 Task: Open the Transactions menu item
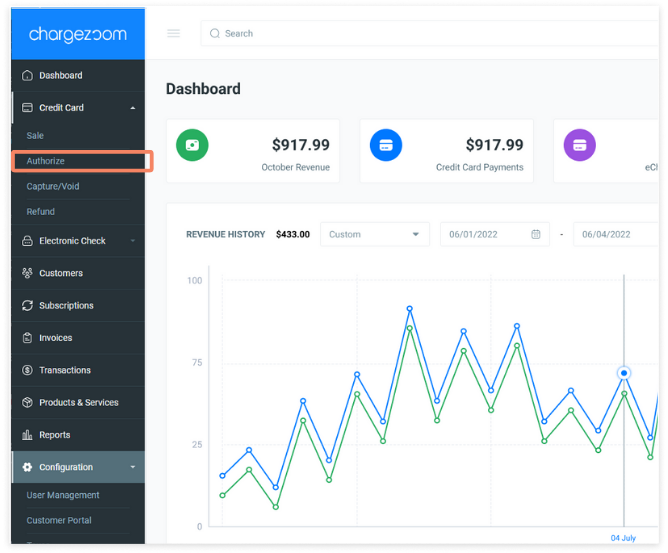pyautogui.click(x=78, y=370)
